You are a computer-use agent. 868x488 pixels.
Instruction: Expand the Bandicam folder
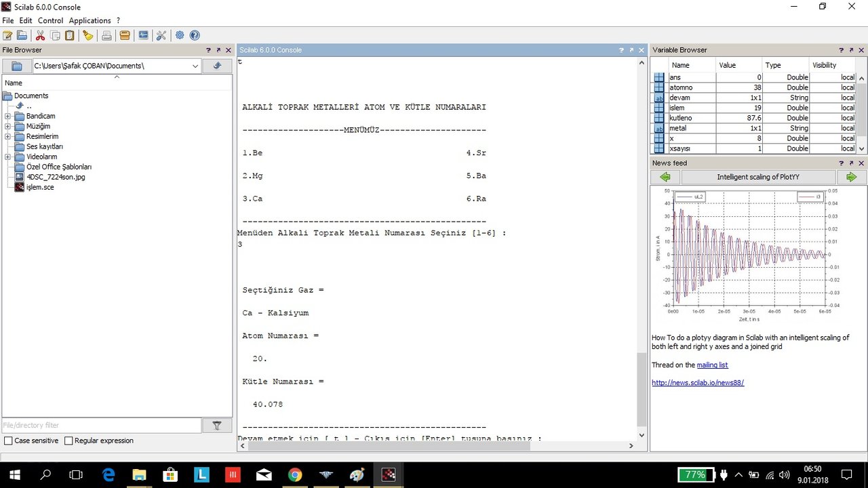click(7, 116)
